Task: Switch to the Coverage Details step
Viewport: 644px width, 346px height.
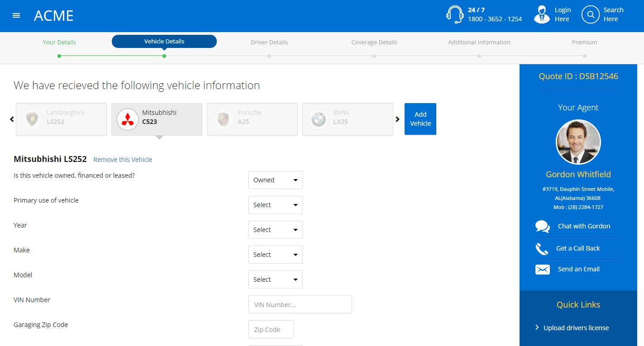Action: pos(374,43)
